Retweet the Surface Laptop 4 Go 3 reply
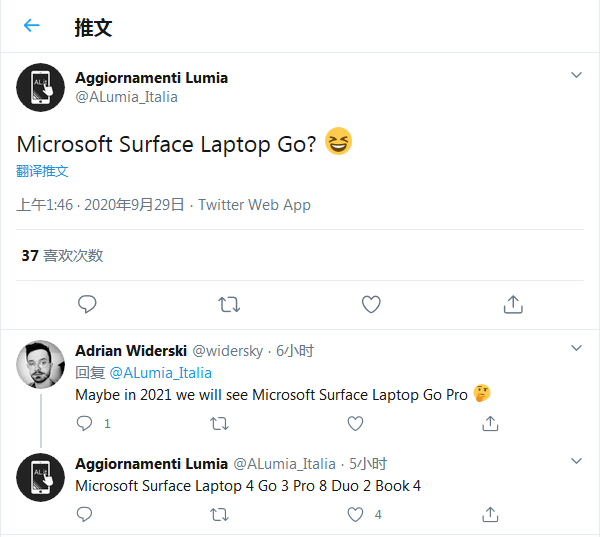The width and height of the screenshot is (600, 537). tap(220, 514)
